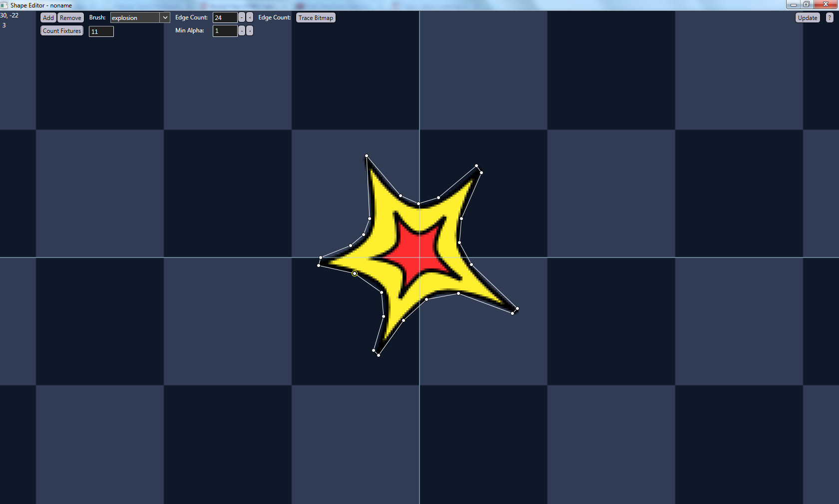Expand Brush list with the chevron arrow
The image size is (839, 504).
[x=165, y=17]
